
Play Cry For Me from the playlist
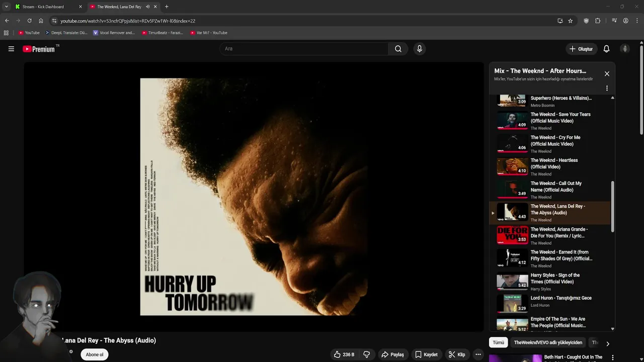[549, 144]
